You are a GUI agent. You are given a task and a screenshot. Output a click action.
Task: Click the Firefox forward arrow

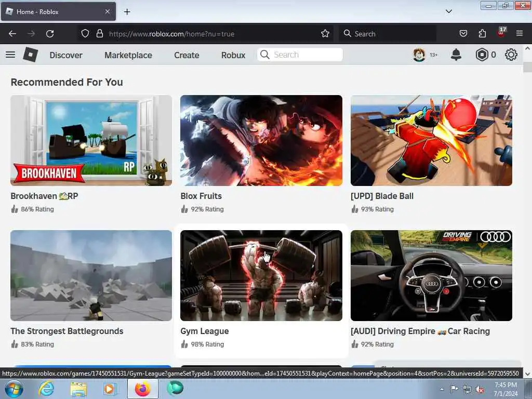pyautogui.click(x=31, y=34)
